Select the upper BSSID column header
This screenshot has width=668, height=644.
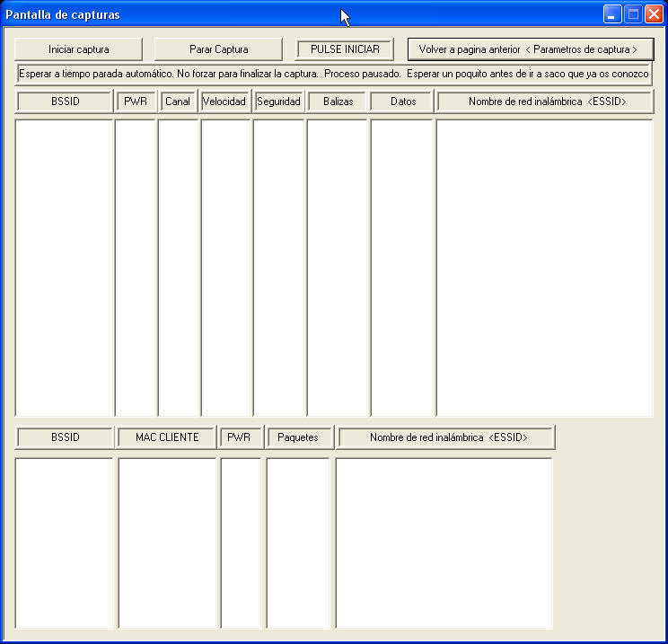(x=65, y=101)
